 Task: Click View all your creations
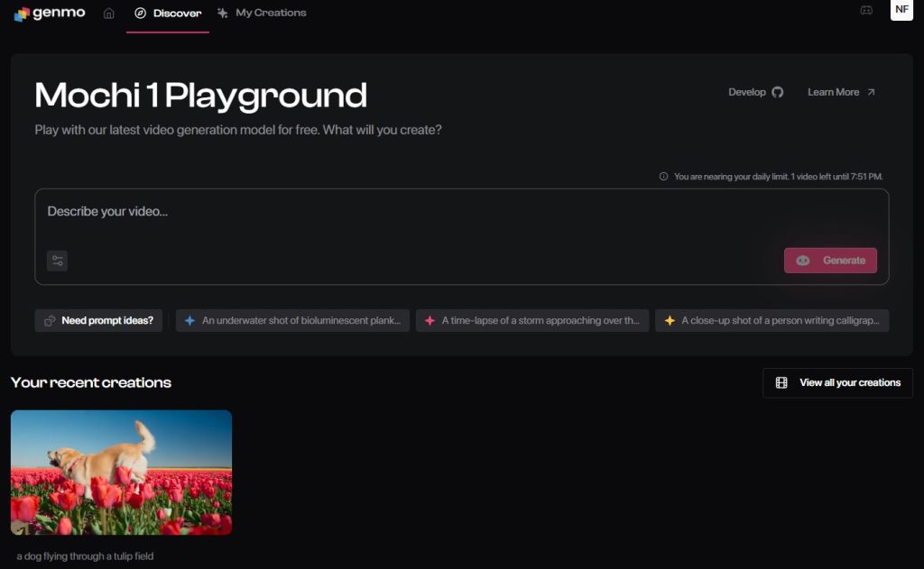[837, 383]
